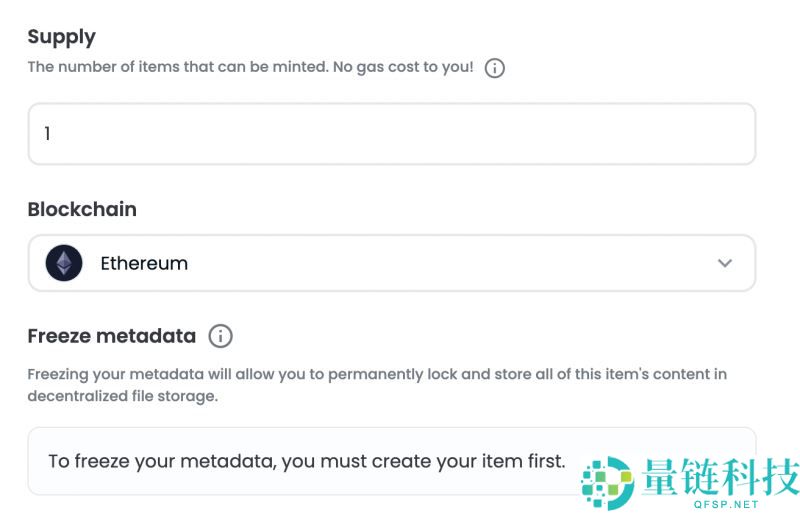Focus the Supply number input field
The width and height of the screenshot is (800, 515).
391,134
